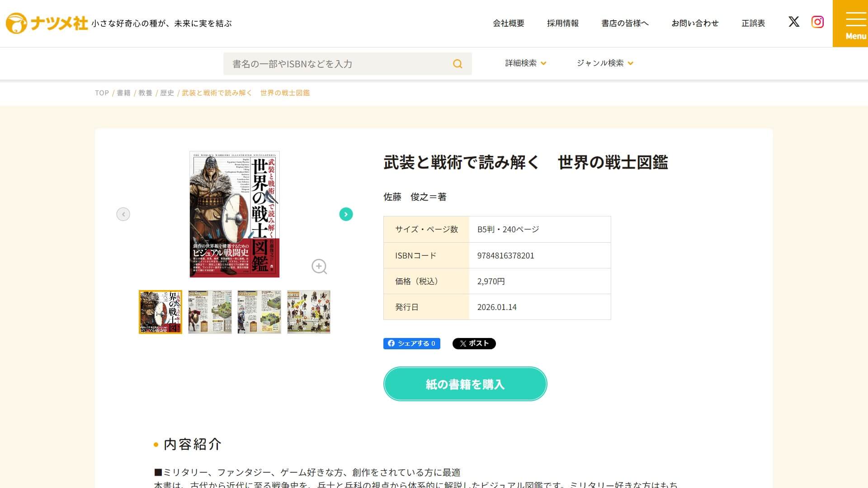Image resolution: width=868 pixels, height=488 pixels.
Task: Expand the 詳細検索 dropdown
Action: point(526,63)
